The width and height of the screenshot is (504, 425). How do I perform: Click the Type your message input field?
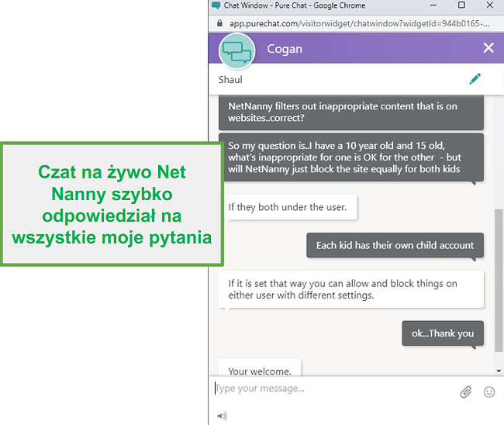tap(334, 389)
